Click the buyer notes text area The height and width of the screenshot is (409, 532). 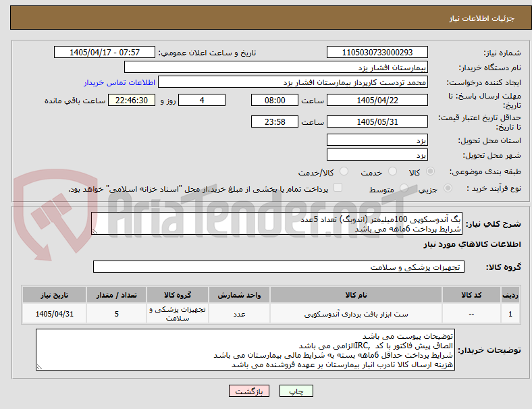coord(245,350)
